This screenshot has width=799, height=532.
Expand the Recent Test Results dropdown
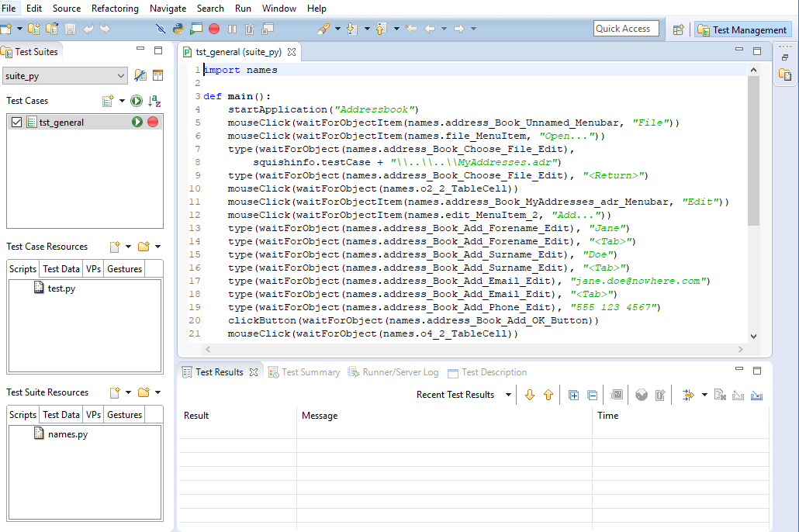508,395
